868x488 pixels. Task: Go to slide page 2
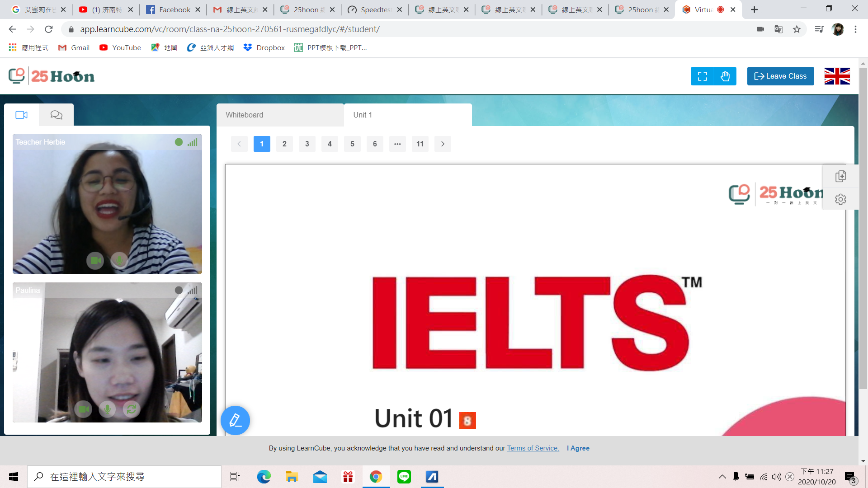click(x=284, y=144)
